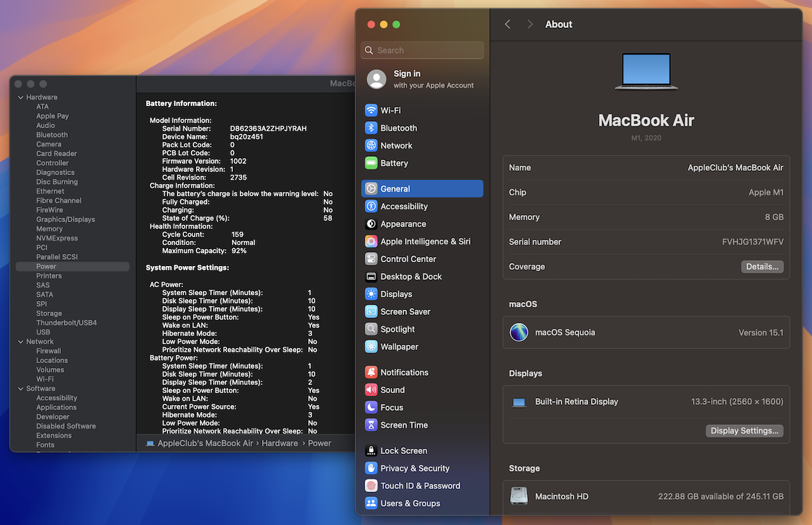Screen dimensions: 812x525
Task: Select Storage in System Information sidebar
Action: click(49, 314)
